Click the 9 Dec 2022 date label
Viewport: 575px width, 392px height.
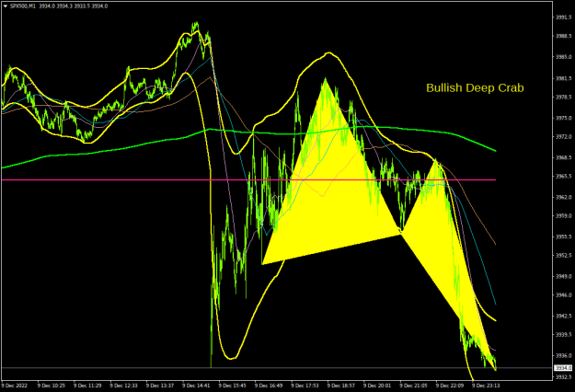14,386
